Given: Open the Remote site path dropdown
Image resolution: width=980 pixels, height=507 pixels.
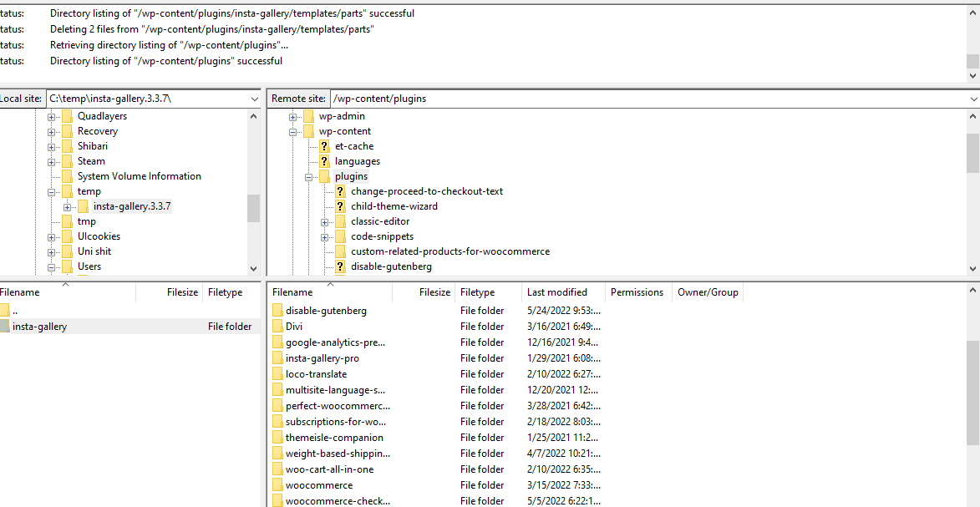Looking at the screenshot, I should tap(974, 99).
